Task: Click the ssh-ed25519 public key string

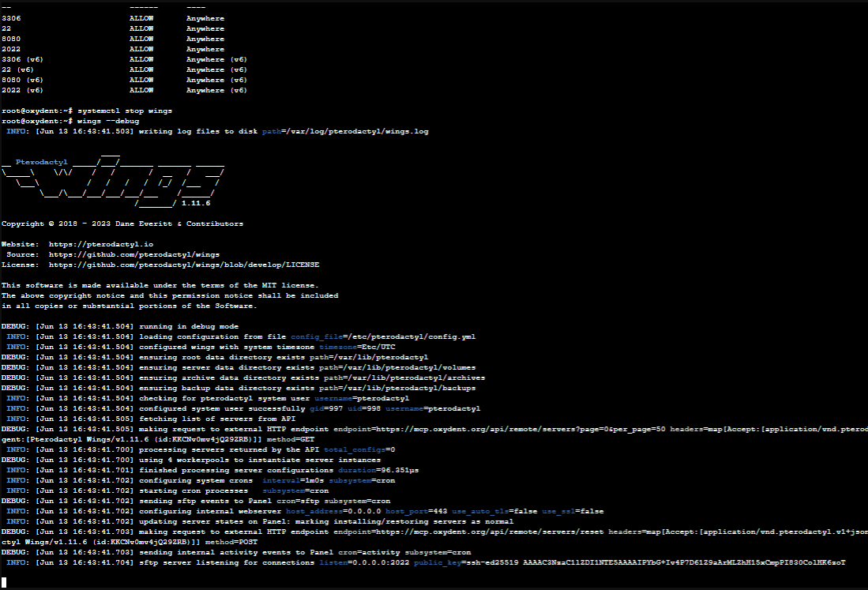Action: click(655, 562)
